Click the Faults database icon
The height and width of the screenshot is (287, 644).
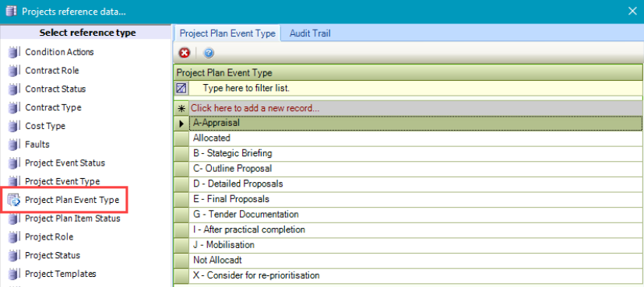14,145
